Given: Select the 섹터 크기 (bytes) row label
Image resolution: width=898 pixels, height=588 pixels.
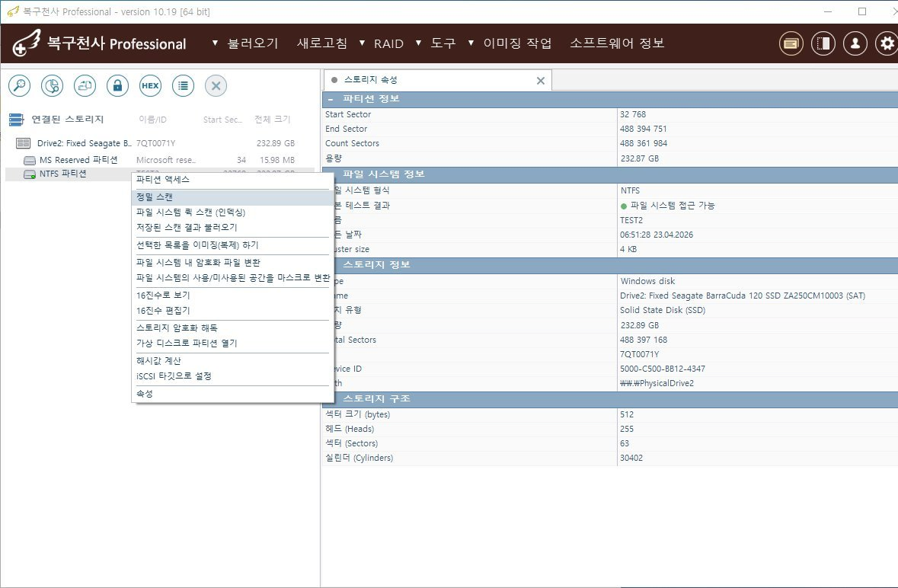Looking at the screenshot, I should 357,414.
